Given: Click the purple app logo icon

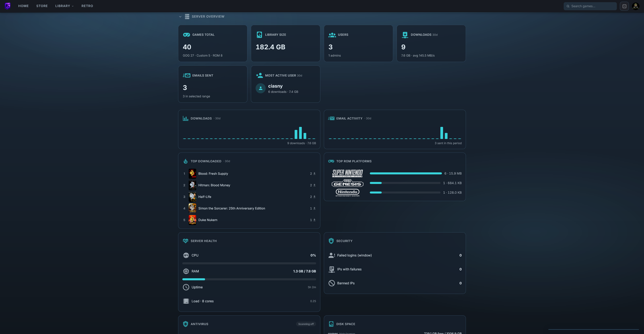Looking at the screenshot, I should [x=8, y=6].
